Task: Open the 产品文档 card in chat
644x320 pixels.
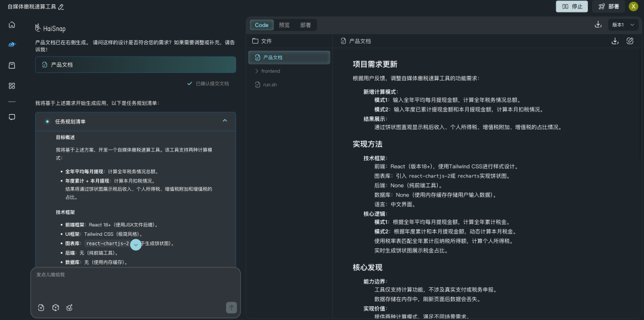Action: [135, 64]
